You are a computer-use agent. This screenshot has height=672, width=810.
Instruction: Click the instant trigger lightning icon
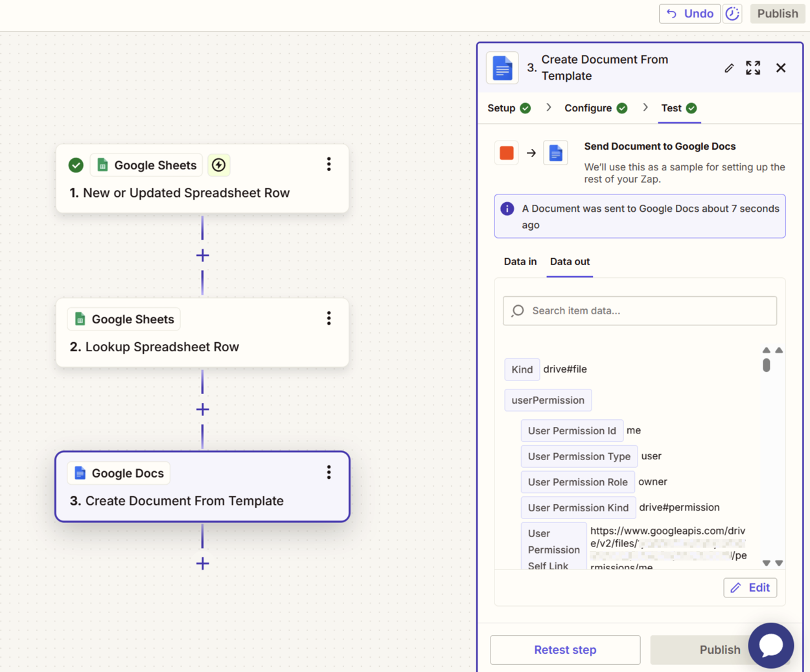point(219,165)
